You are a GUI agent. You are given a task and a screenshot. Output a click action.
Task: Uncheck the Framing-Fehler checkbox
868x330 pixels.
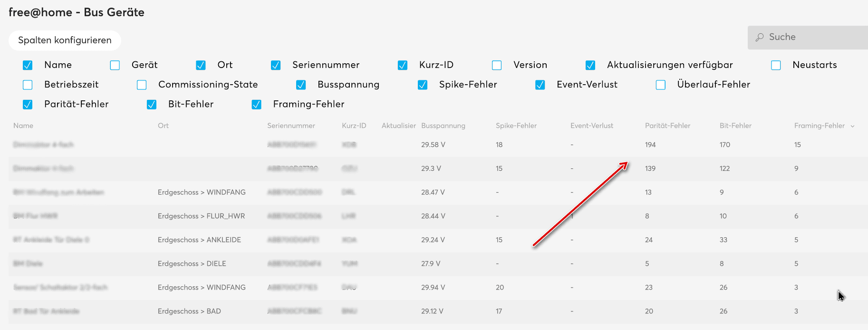pyautogui.click(x=257, y=105)
